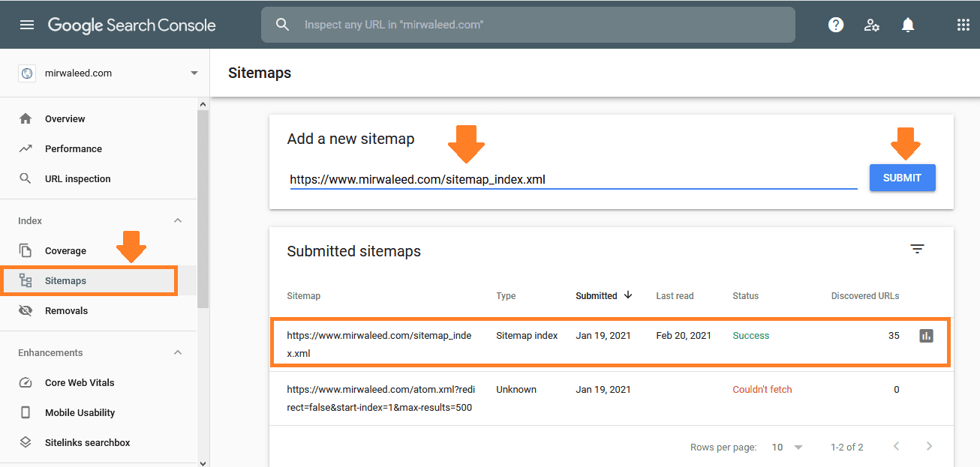Click the Google Search Console logo
This screenshot has height=467, width=980.
132,25
